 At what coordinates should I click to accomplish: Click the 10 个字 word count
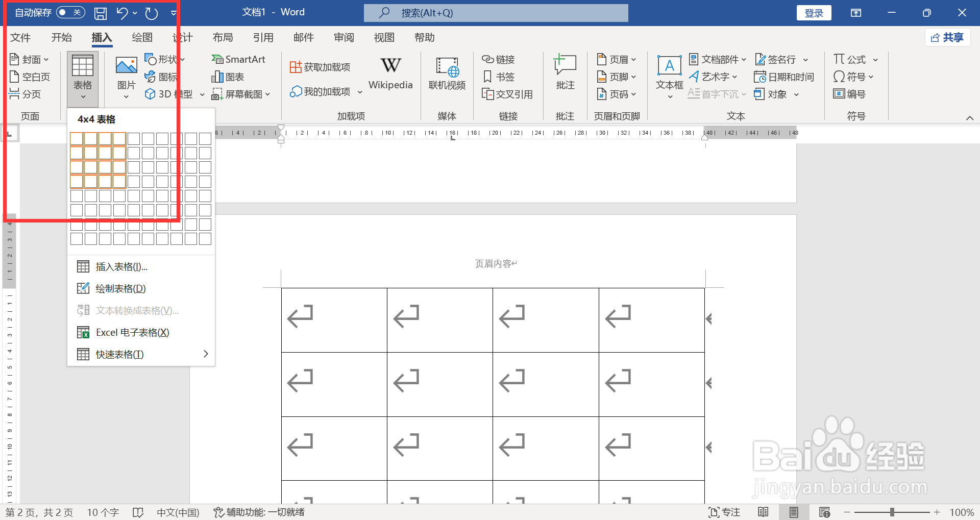pyautogui.click(x=103, y=512)
